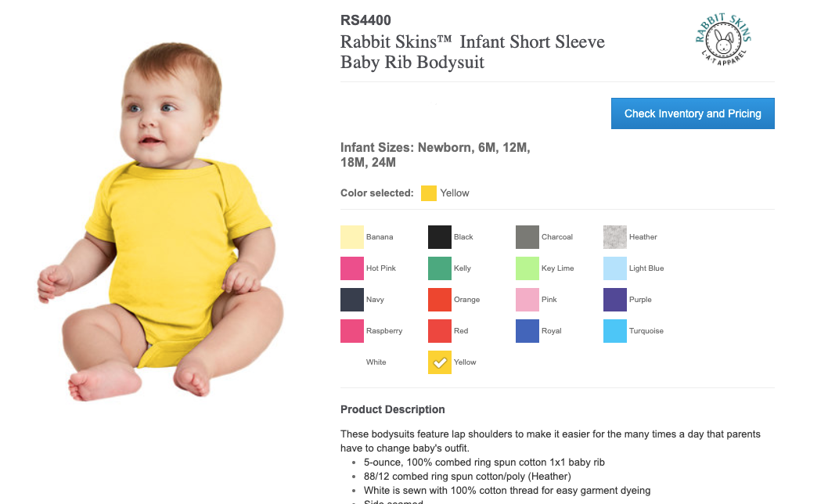The height and width of the screenshot is (504, 828).
Task: Click Check Inventory and Pricing button
Action: click(x=693, y=113)
